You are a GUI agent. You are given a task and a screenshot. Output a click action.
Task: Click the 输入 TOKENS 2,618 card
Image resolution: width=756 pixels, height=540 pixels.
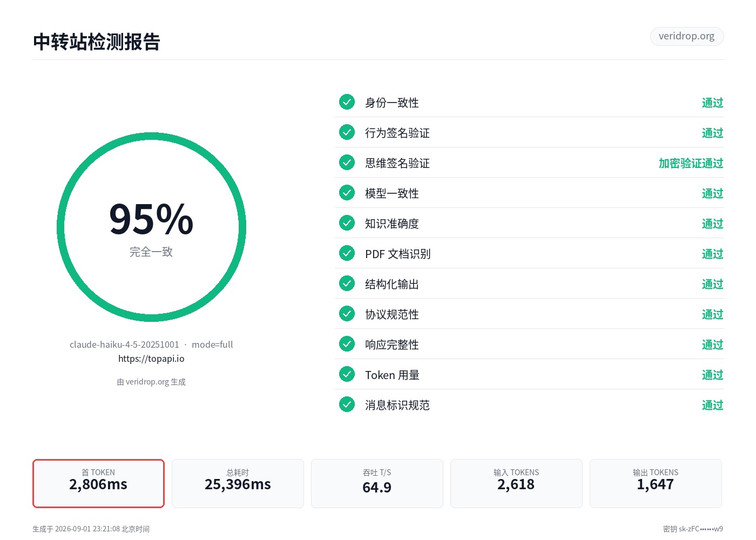click(516, 483)
